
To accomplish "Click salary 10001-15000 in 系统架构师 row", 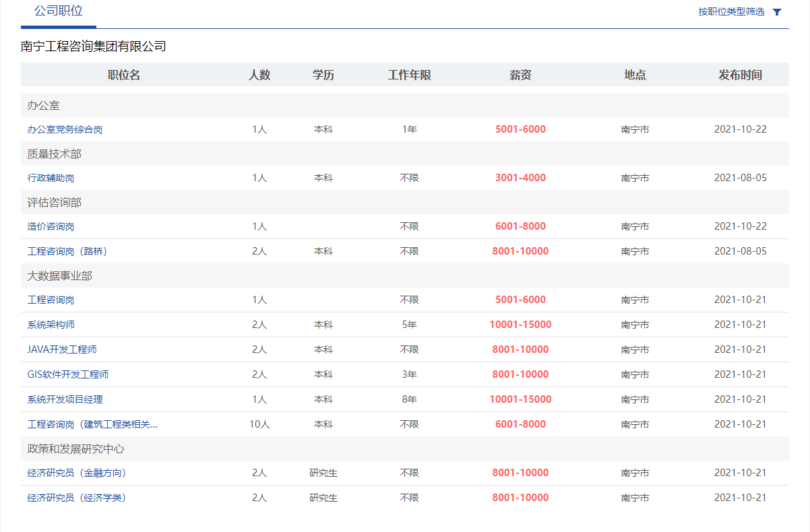I will (x=521, y=325).
